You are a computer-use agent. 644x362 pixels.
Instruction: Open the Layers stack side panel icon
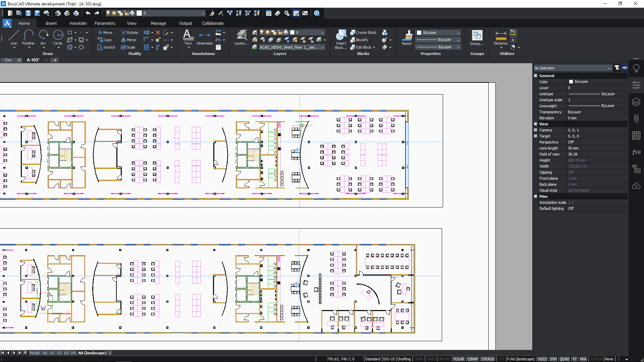[x=636, y=102]
